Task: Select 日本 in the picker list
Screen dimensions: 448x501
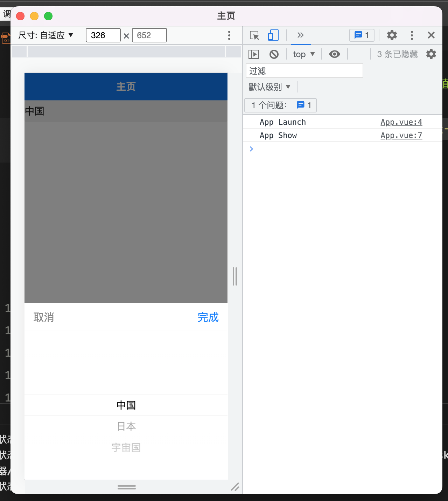Action: (x=126, y=426)
